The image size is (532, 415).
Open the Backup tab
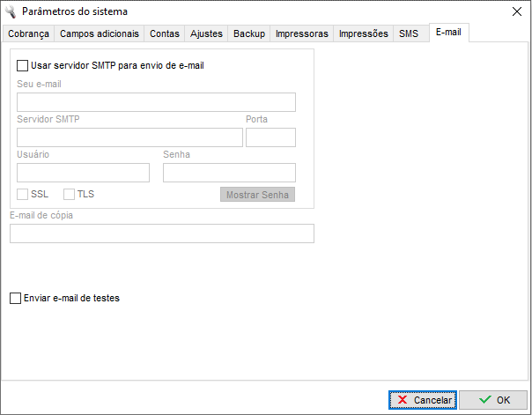pos(248,33)
